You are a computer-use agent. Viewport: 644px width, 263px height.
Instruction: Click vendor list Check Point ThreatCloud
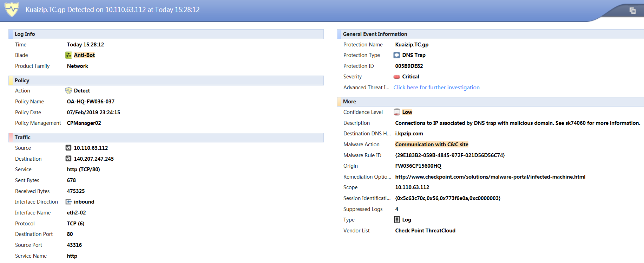tap(425, 231)
